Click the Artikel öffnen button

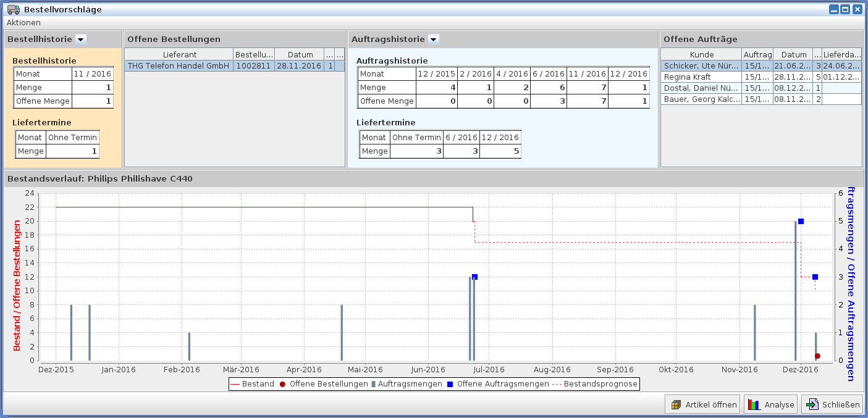point(703,405)
